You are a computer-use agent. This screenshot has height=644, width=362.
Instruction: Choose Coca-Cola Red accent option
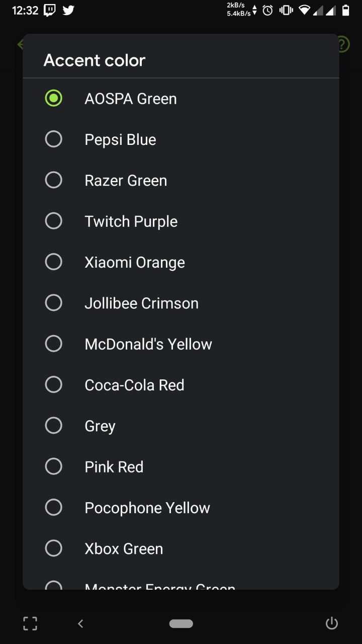click(181, 384)
